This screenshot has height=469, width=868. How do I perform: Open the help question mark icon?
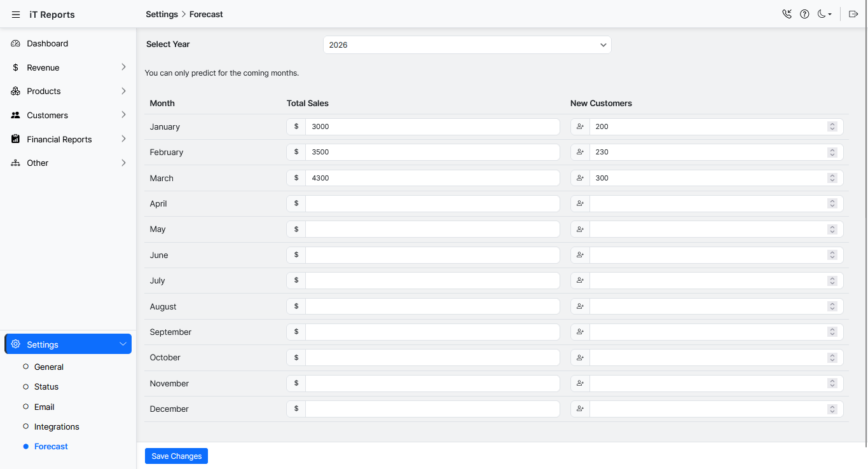pyautogui.click(x=804, y=14)
